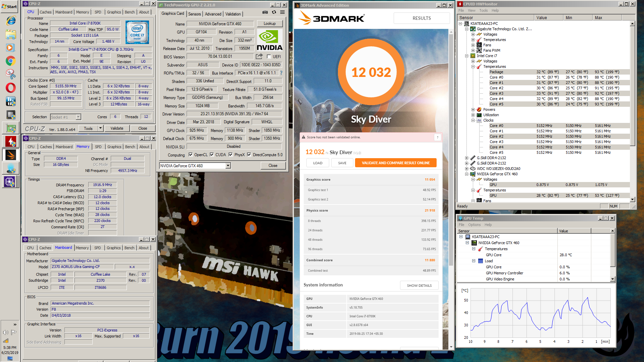The image size is (644, 362).
Task: Click the Action Center flag tray icon
Action: 14,332
